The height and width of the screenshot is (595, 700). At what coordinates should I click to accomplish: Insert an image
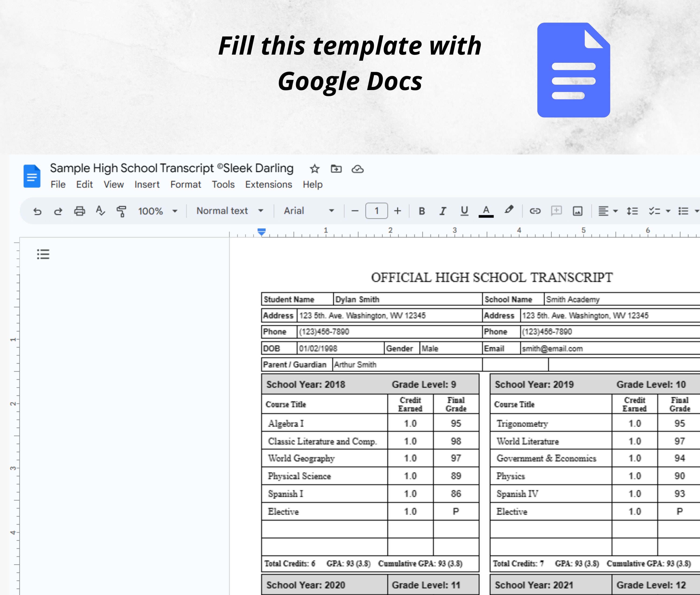pos(577,211)
